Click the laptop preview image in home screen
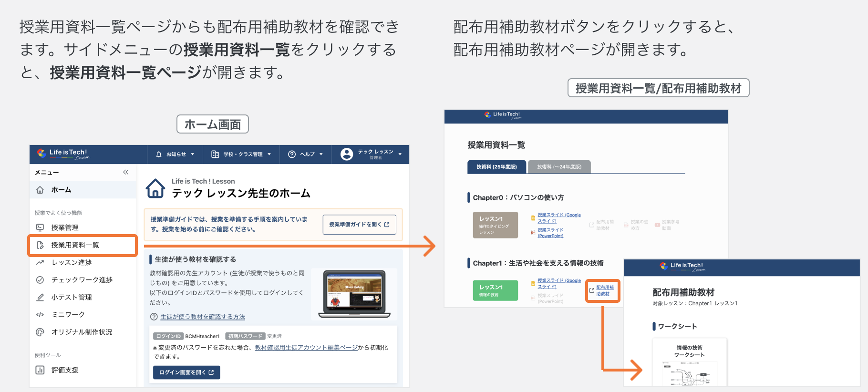868x392 pixels. point(354,294)
